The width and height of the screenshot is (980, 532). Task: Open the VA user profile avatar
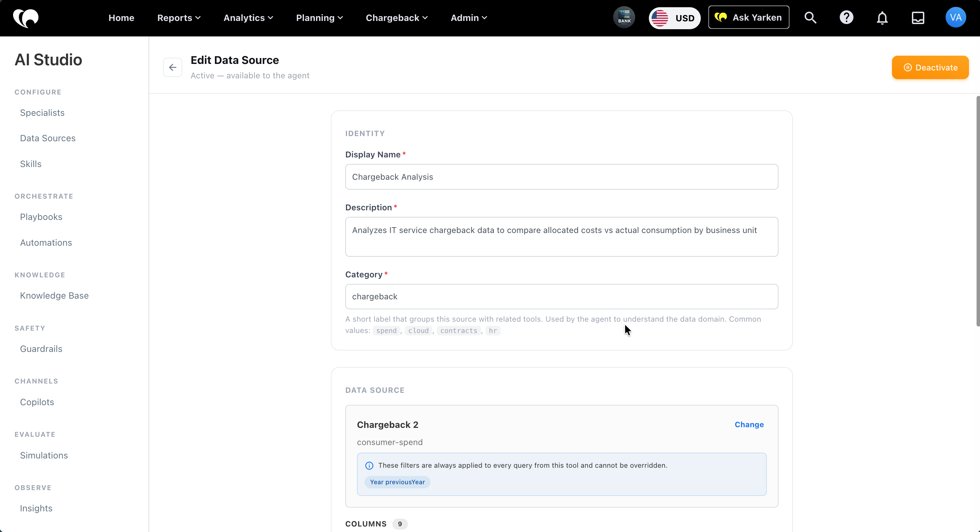point(955,18)
